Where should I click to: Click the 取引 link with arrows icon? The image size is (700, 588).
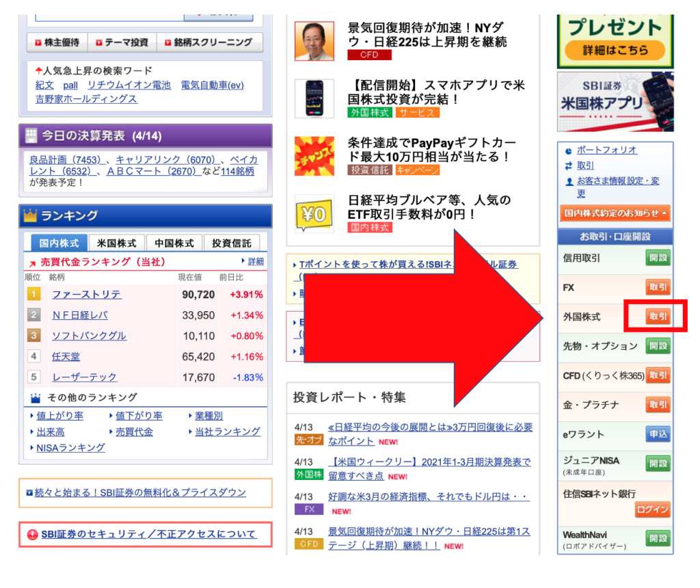coord(585,165)
